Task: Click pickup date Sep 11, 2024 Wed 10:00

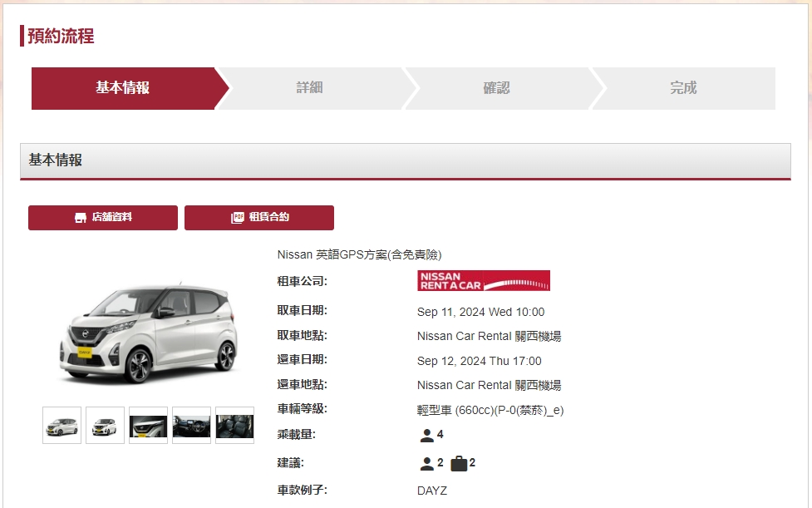Action: 480,313
